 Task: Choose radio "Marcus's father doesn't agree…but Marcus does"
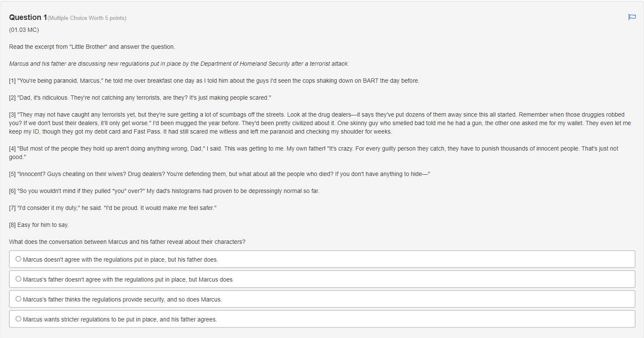click(x=18, y=279)
